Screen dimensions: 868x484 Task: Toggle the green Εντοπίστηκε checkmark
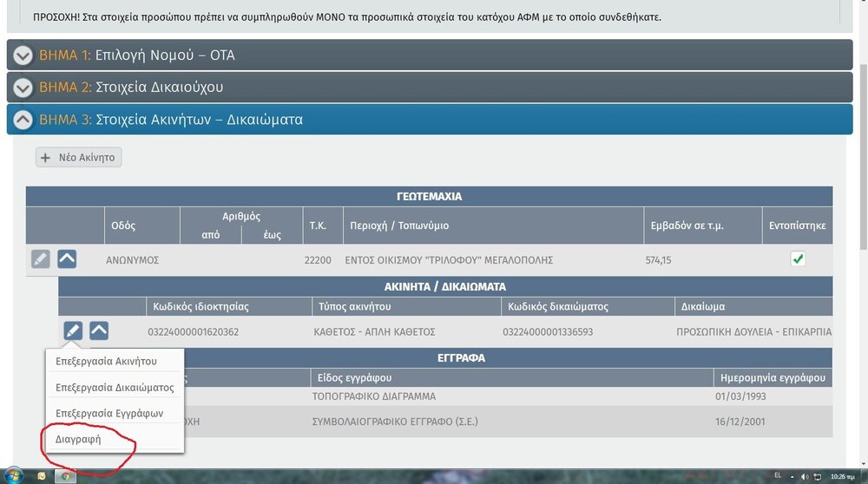(798, 258)
